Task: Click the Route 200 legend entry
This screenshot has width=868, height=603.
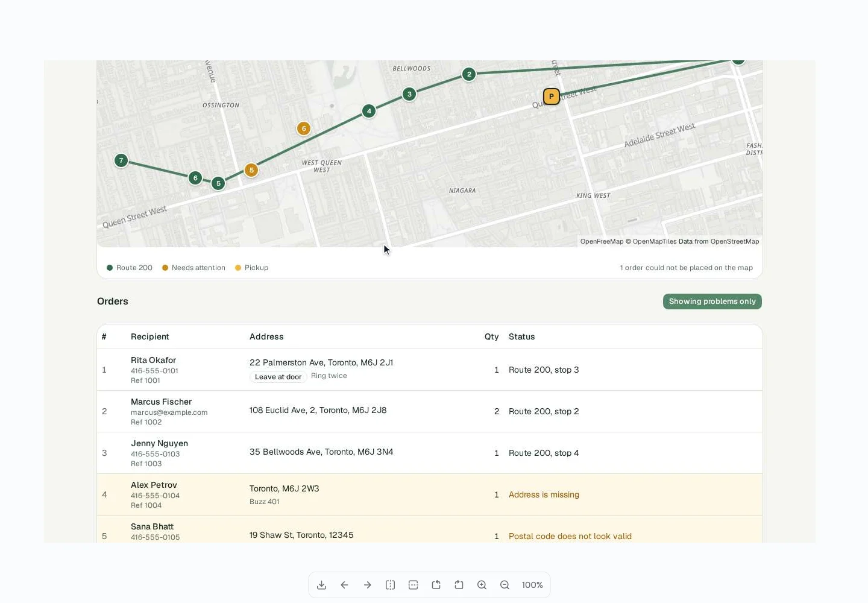Action: 130,268
